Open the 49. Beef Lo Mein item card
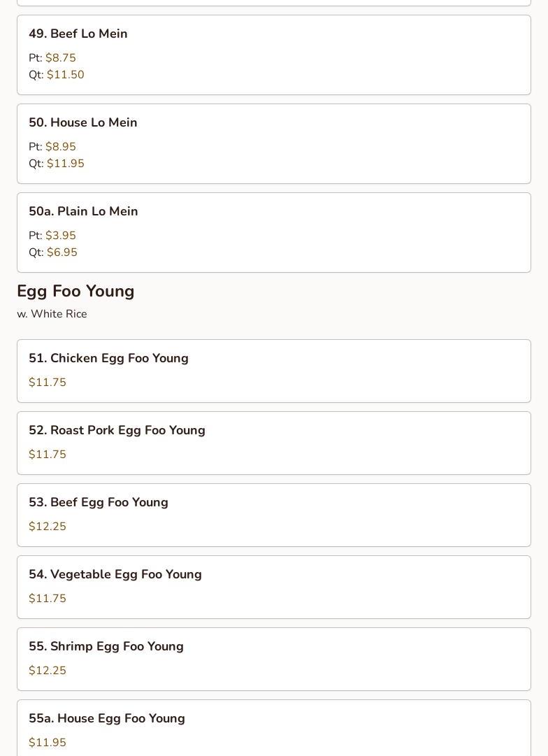The image size is (548, 756). pyautogui.click(x=274, y=55)
